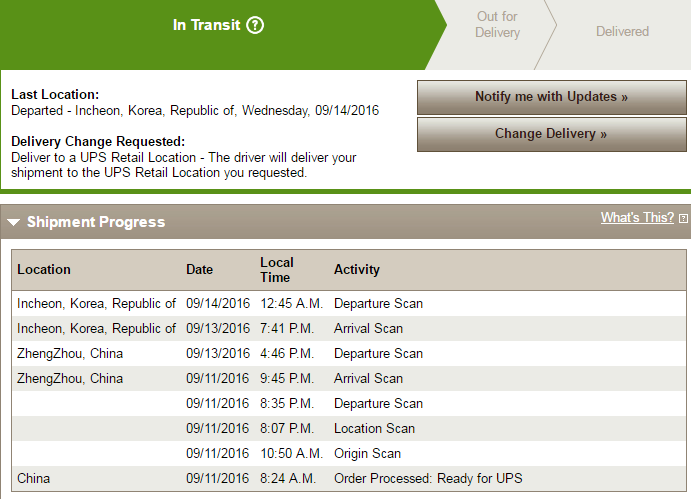
Task: Select the Incheon Arrival Scan row
Action: pos(349,328)
